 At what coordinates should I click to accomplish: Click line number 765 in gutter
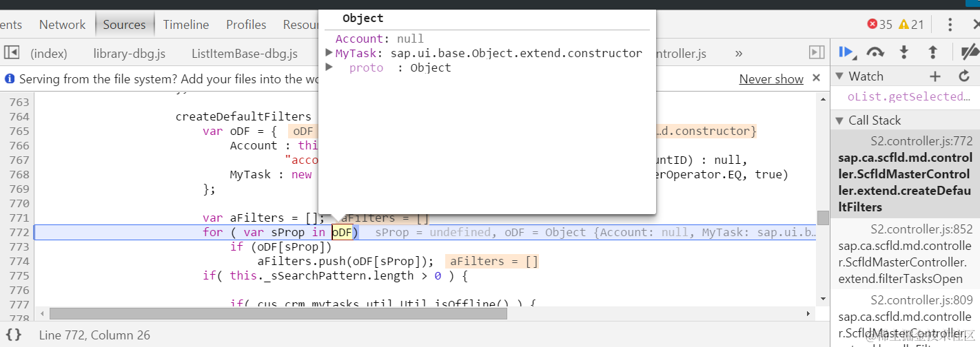point(18,131)
